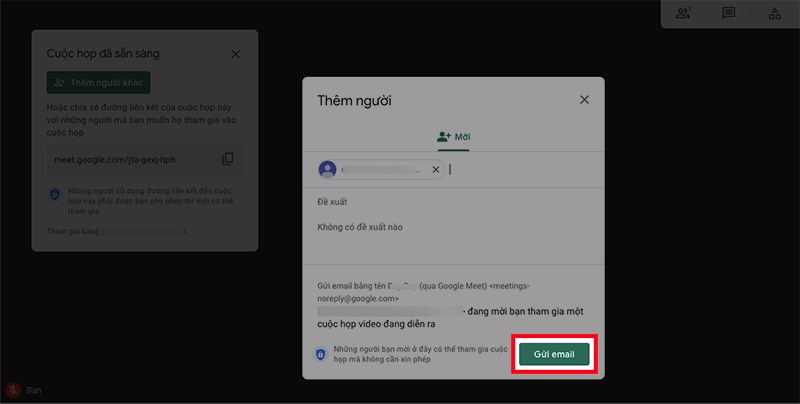
Task: Open the activities shapes icon
Action: [x=774, y=13]
